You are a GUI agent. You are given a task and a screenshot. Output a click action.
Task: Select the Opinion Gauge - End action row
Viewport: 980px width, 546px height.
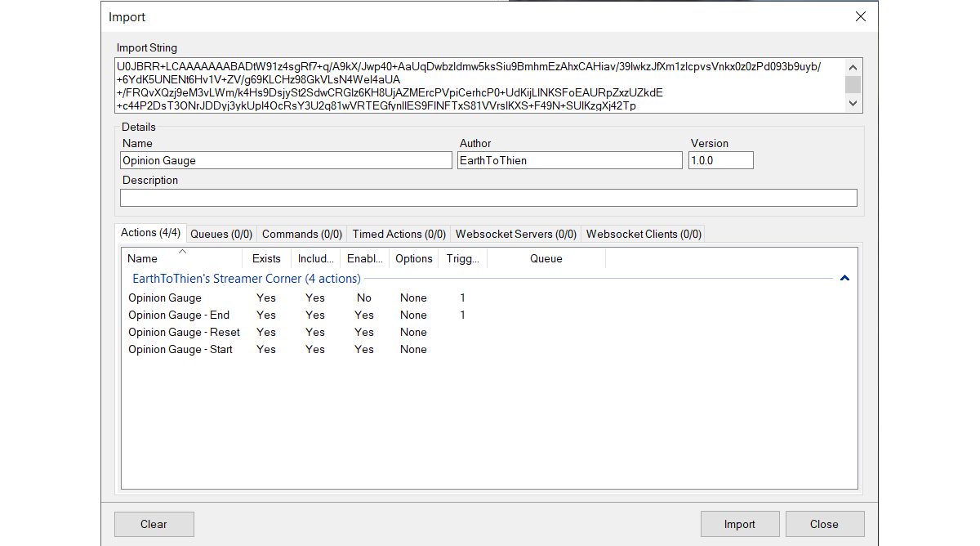pos(179,316)
